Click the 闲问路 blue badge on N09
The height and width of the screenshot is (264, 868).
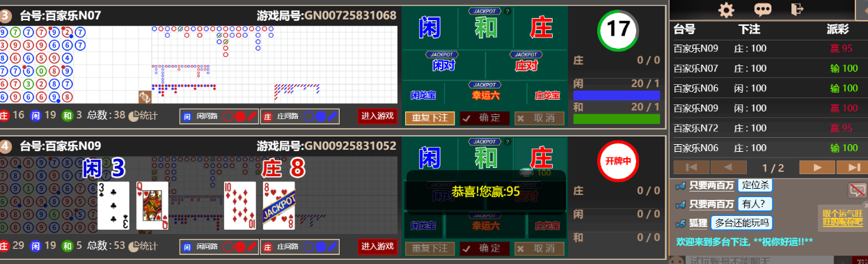pos(187,247)
